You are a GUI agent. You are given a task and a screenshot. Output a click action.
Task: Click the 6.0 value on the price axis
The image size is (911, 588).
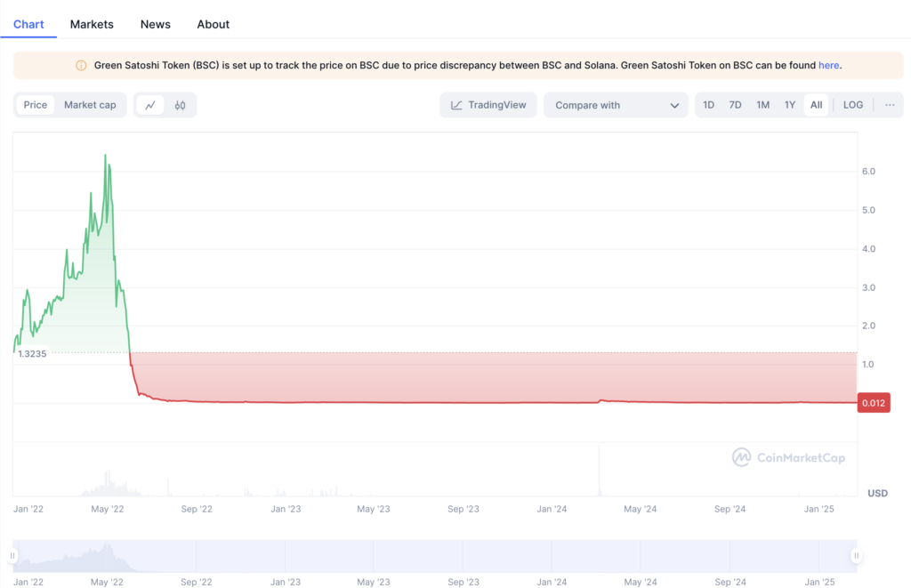click(868, 172)
